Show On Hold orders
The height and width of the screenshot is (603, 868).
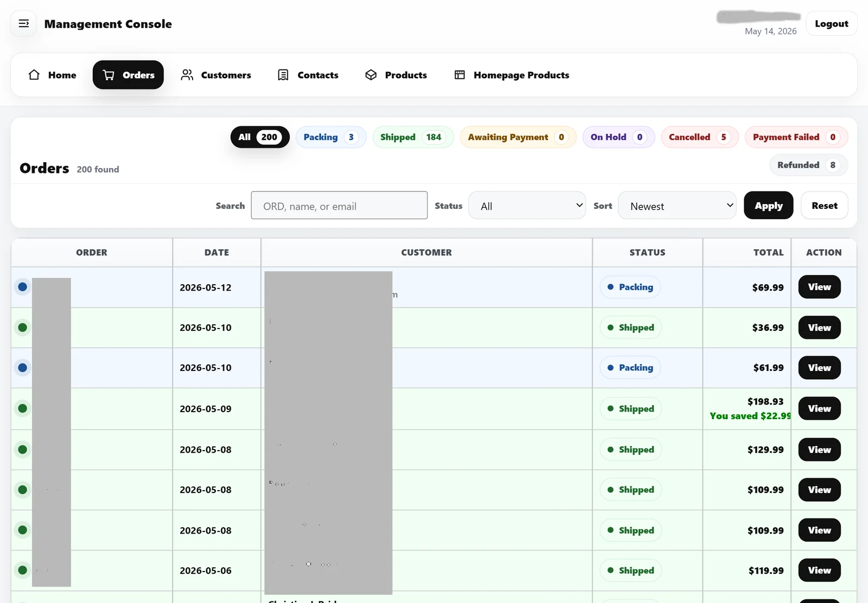pyautogui.click(x=618, y=137)
